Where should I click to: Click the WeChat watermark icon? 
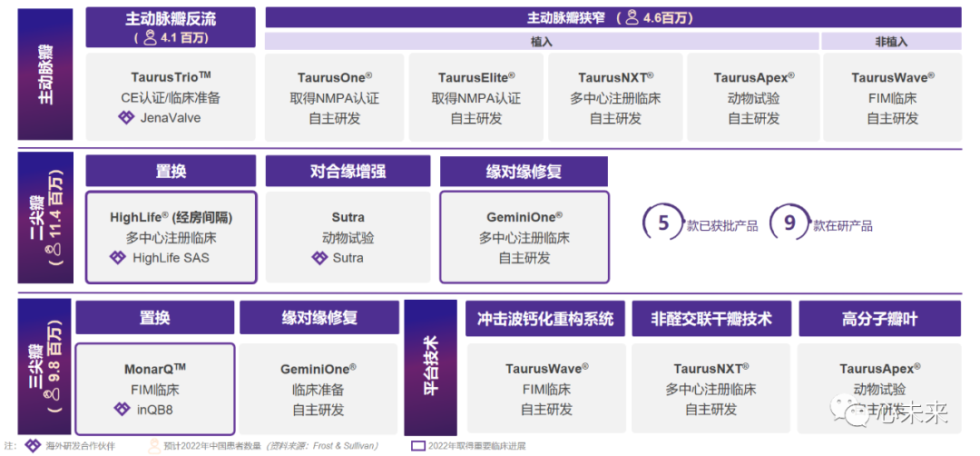[856, 415]
